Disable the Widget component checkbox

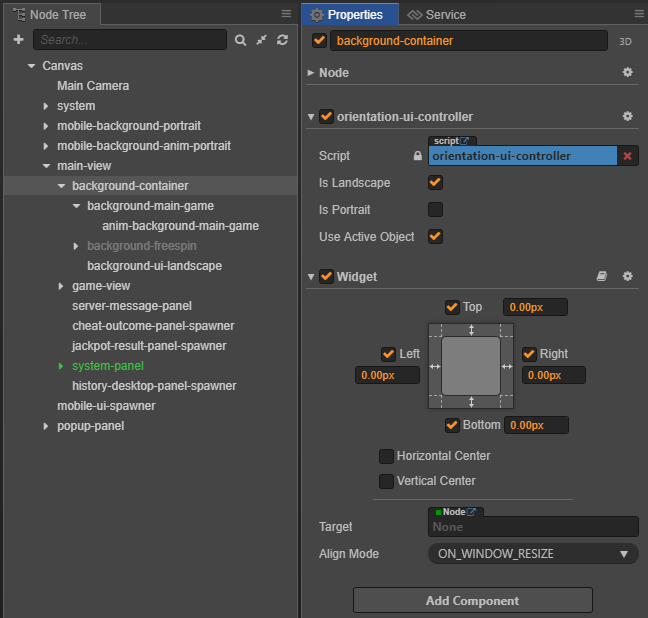[326, 276]
